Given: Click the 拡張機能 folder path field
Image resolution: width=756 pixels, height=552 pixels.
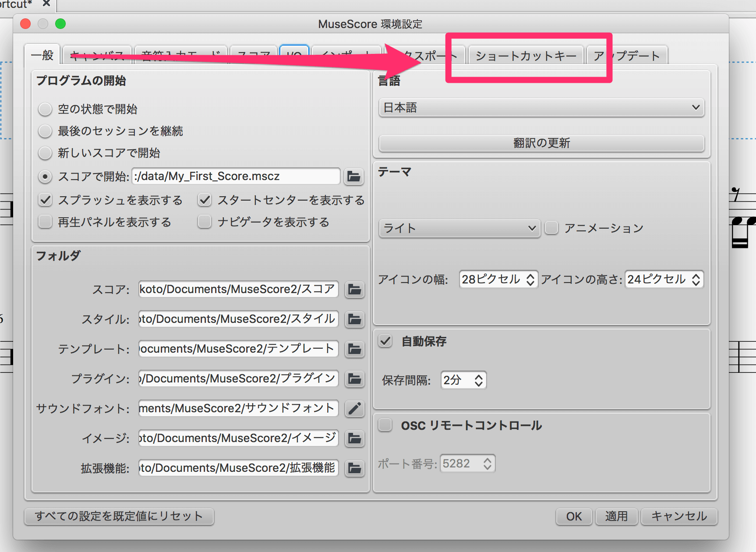Looking at the screenshot, I should tap(238, 468).
